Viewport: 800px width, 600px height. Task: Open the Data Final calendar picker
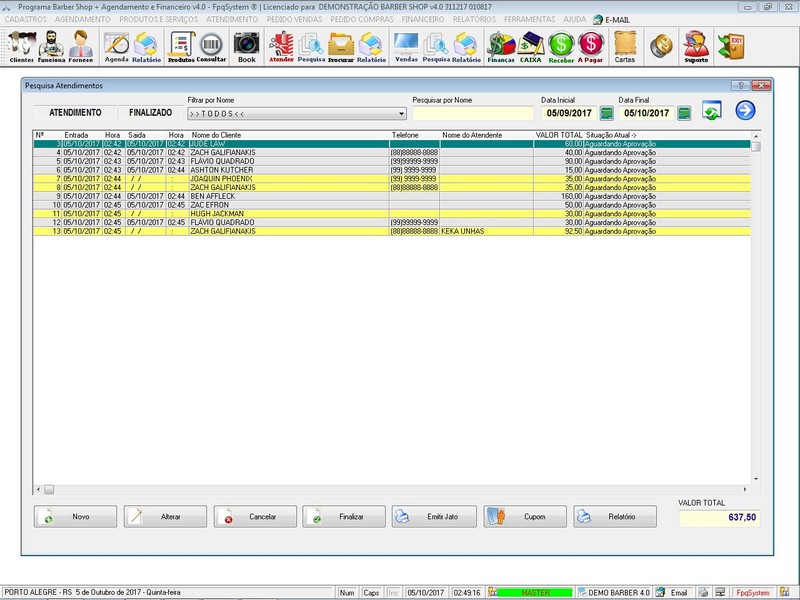684,113
